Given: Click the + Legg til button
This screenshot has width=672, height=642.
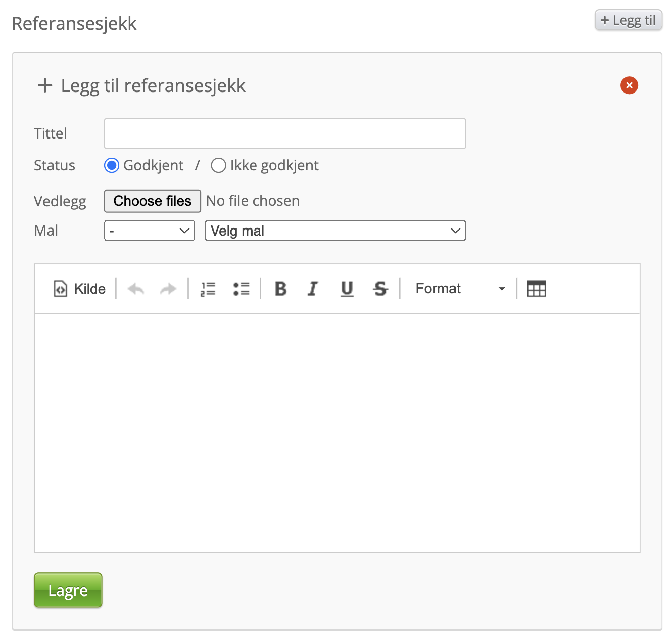Looking at the screenshot, I should [628, 21].
